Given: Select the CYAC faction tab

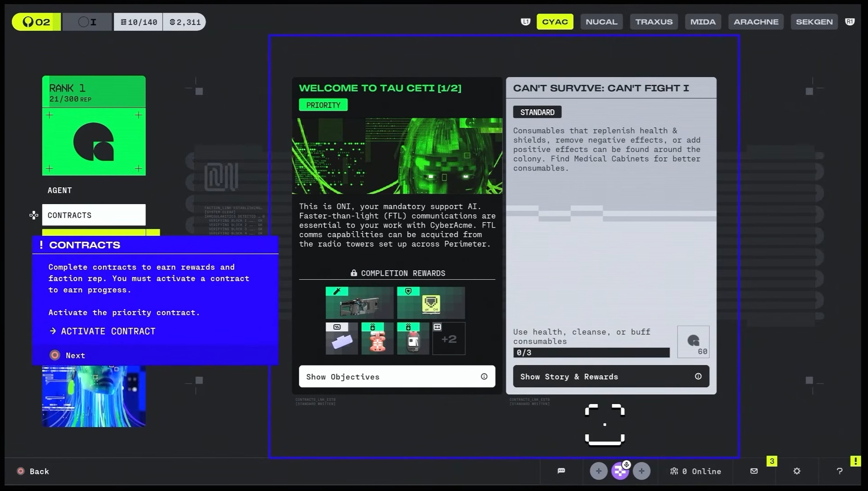Looking at the screenshot, I should coord(555,22).
